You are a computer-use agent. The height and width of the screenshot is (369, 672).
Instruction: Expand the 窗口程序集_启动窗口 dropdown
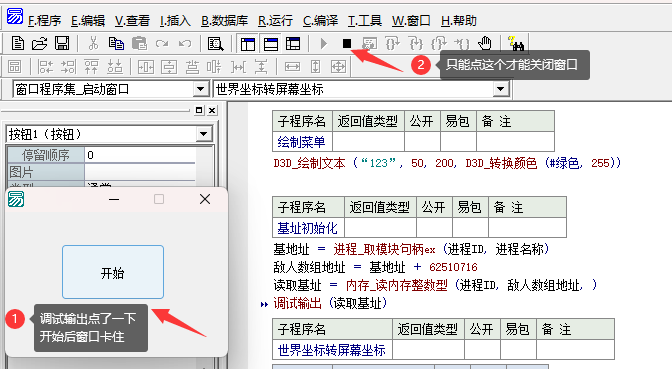[x=200, y=89]
